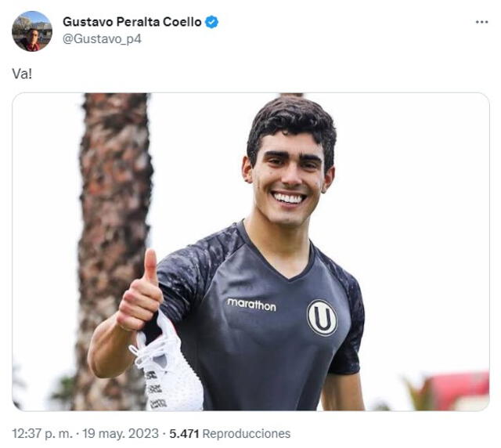Click the marathon logo on the jersey

coord(251,305)
